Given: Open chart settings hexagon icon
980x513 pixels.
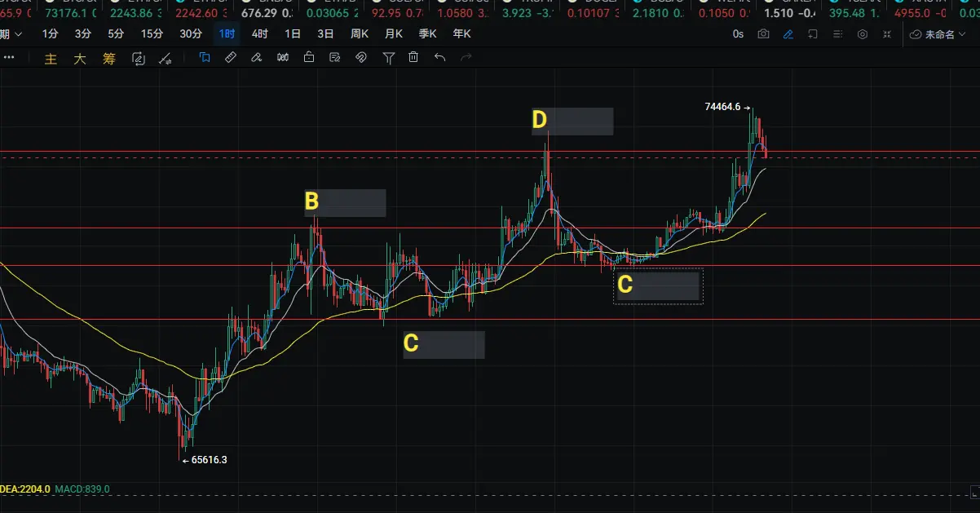Looking at the screenshot, I should [x=863, y=34].
